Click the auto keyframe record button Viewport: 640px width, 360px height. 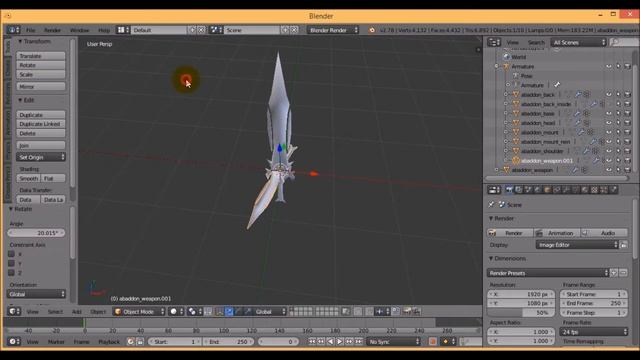click(x=433, y=342)
